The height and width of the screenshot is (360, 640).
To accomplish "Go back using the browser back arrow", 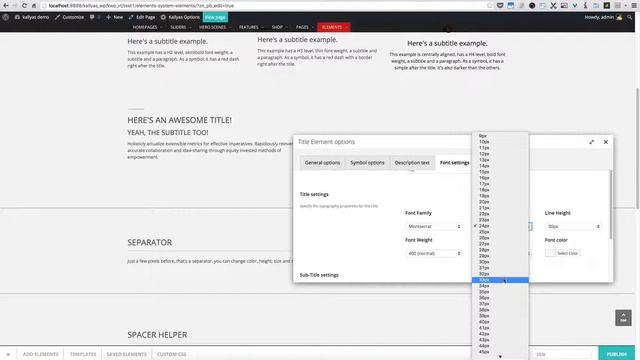I will (x=6, y=6).
